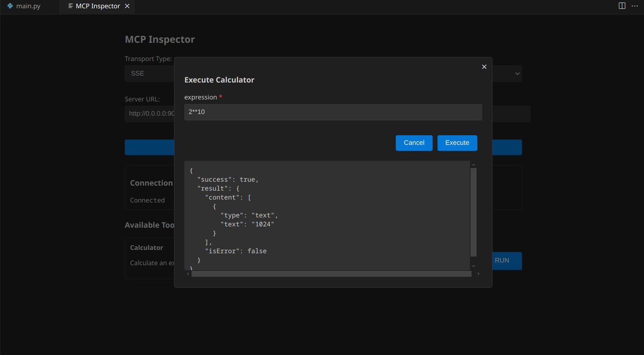
Task: Click the split editor icon at top right
Action: point(622,6)
